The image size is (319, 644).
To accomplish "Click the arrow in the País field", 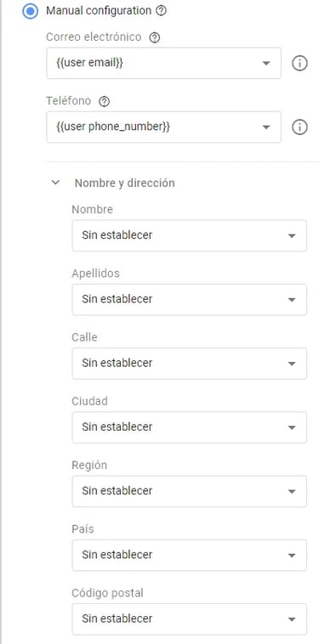I will (x=292, y=556).
